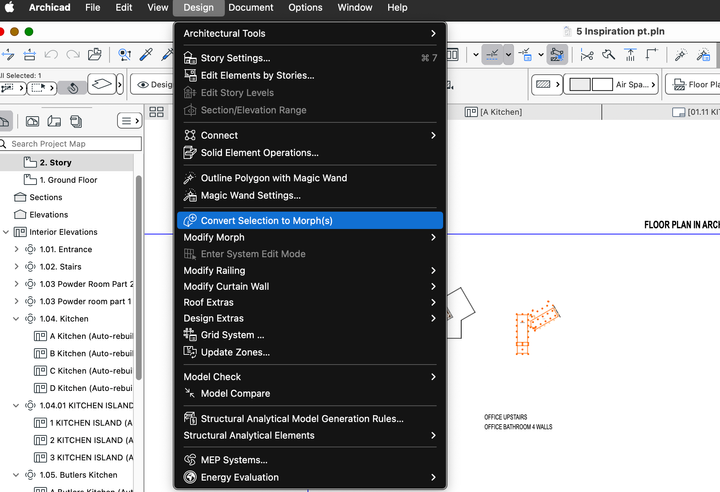Image resolution: width=720 pixels, height=492 pixels.
Task: Select the Pick Up Parameters eyedropper
Action: click(146, 55)
